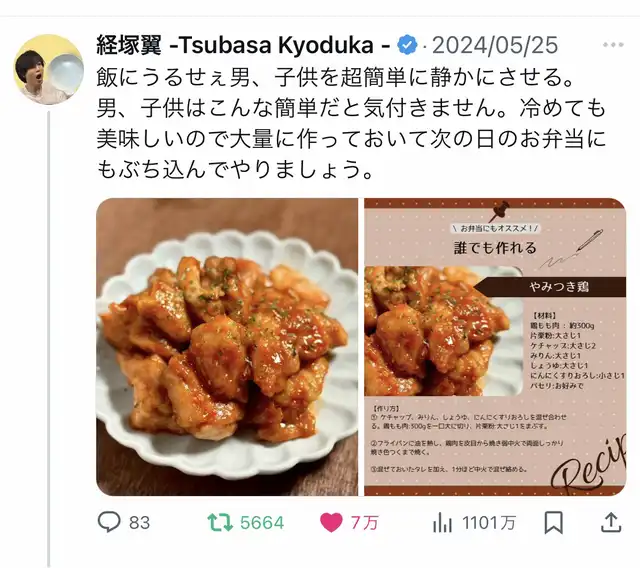Click the blue verified badge

(407, 45)
